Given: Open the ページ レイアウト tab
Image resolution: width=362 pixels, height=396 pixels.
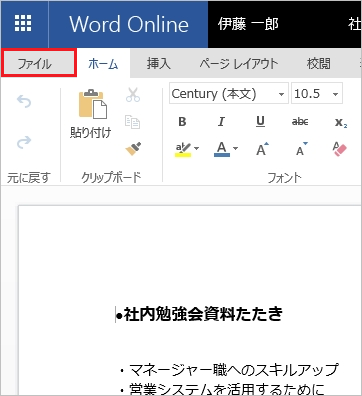Looking at the screenshot, I should coord(239,63).
